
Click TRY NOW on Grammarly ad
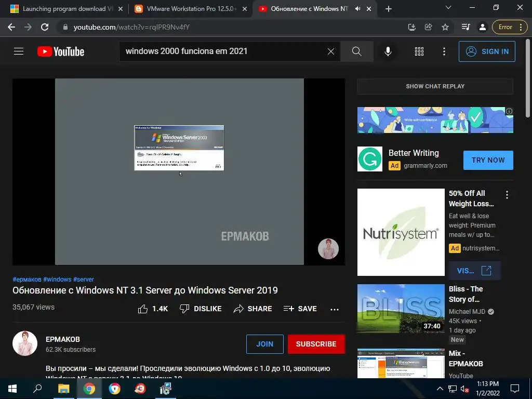click(x=488, y=160)
